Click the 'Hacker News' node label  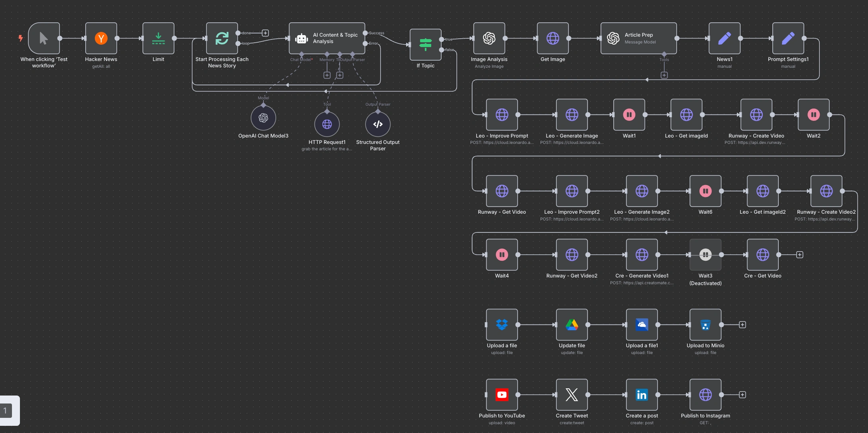(x=101, y=59)
